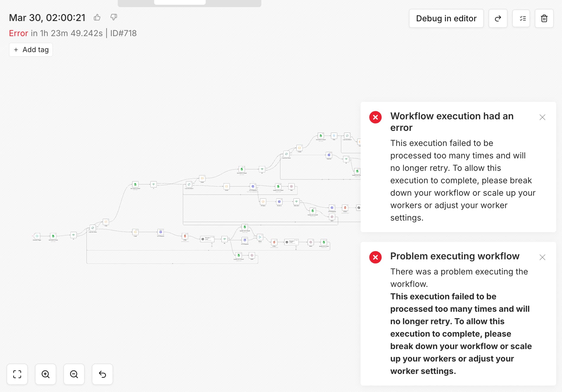Dismiss the 'Problem executing workflow' notification
The height and width of the screenshot is (392, 562).
(542, 257)
